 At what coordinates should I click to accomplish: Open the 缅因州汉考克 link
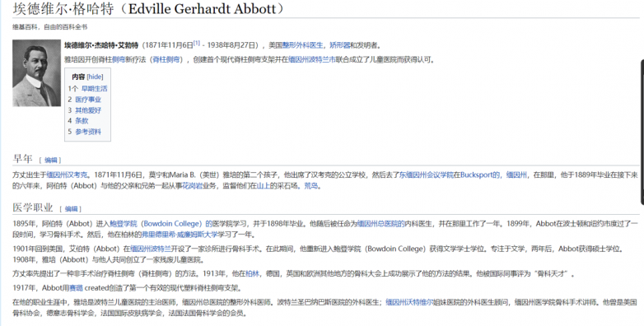[x=67, y=175]
